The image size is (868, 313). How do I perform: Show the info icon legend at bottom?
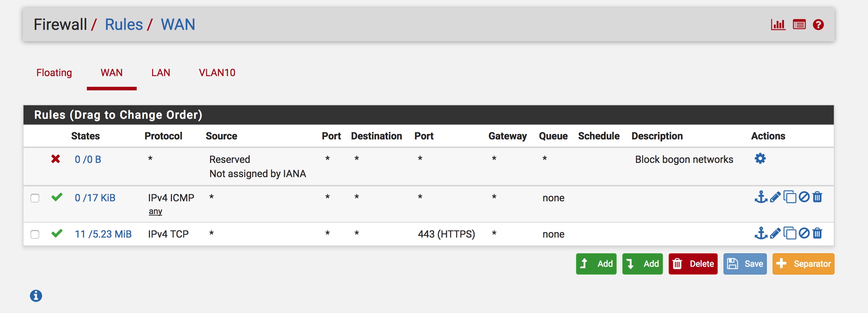point(36,296)
